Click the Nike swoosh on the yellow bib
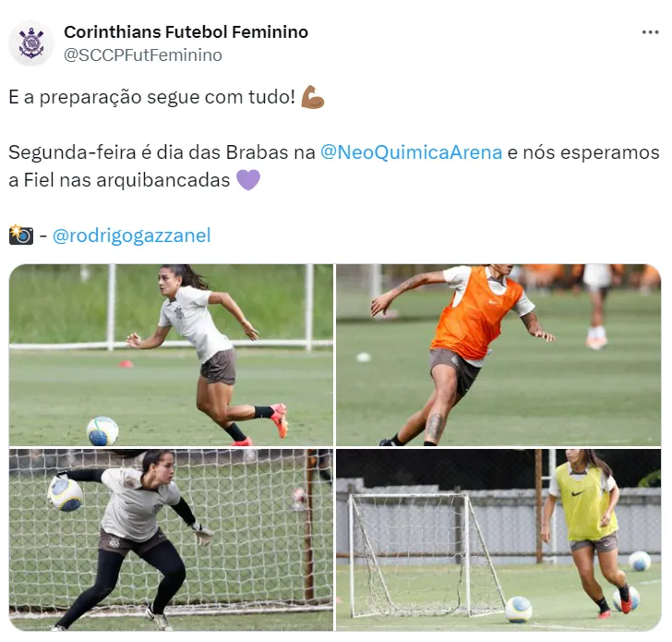 click(x=577, y=492)
